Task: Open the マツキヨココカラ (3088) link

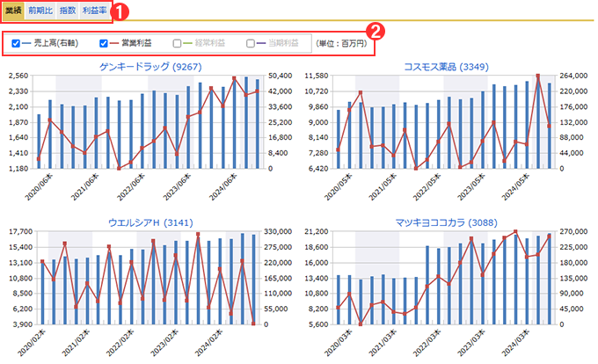Action: (446, 222)
